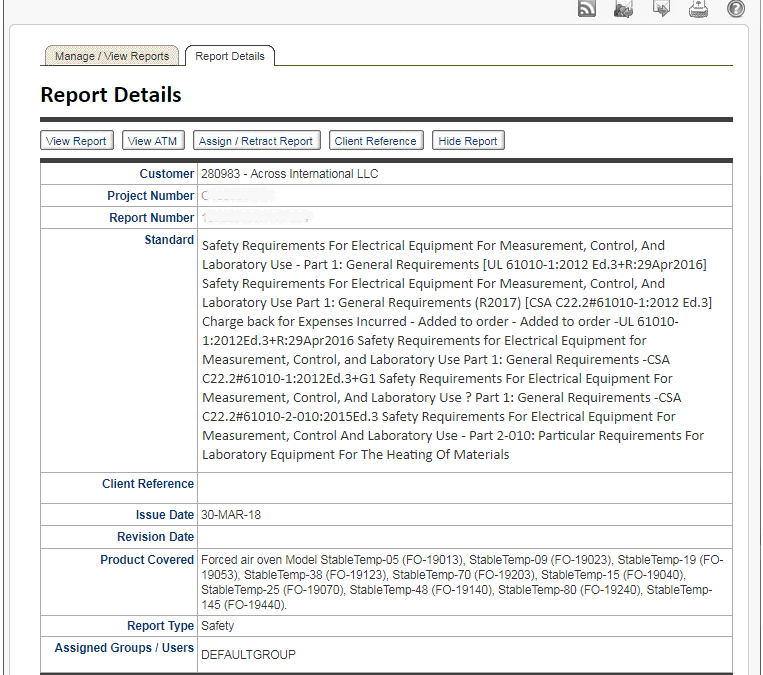The height and width of the screenshot is (675, 763).
Task: Print the page using printer icon
Action: point(698,9)
